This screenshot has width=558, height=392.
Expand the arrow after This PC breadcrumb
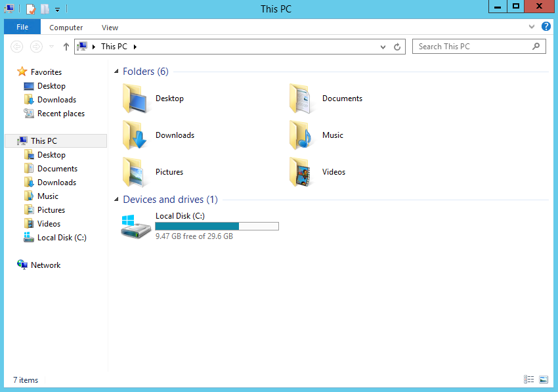(x=135, y=47)
